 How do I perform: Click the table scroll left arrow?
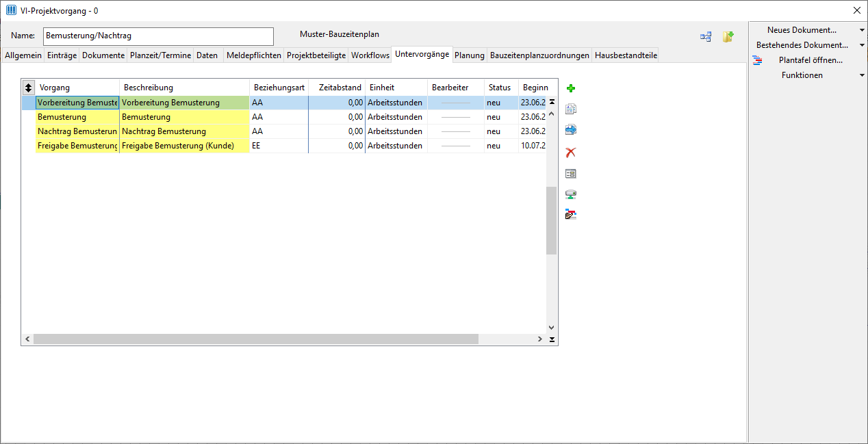tap(28, 339)
